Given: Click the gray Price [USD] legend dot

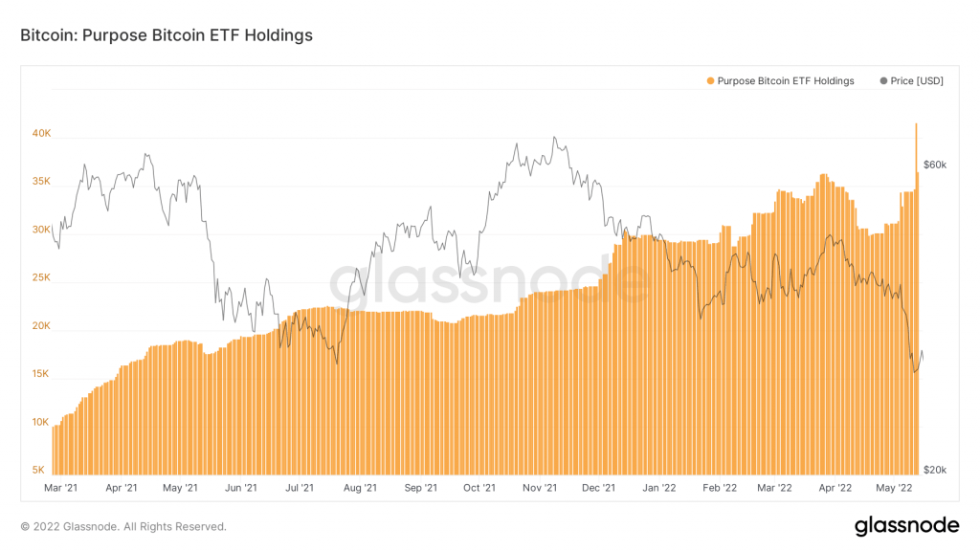Looking at the screenshot, I should 882,81.
